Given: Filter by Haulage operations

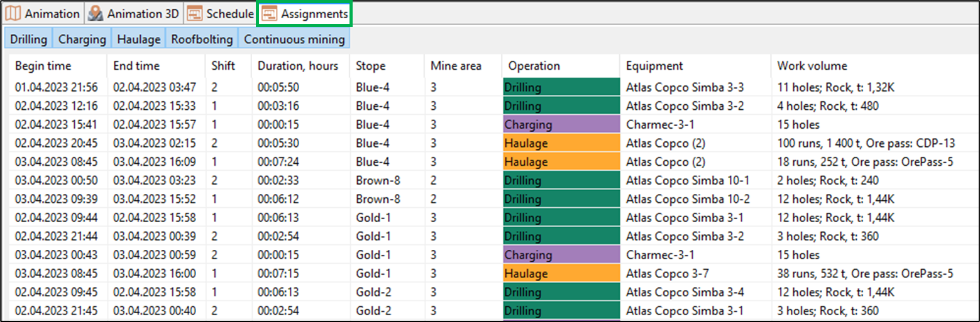Looking at the screenshot, I should pos(139,39).
